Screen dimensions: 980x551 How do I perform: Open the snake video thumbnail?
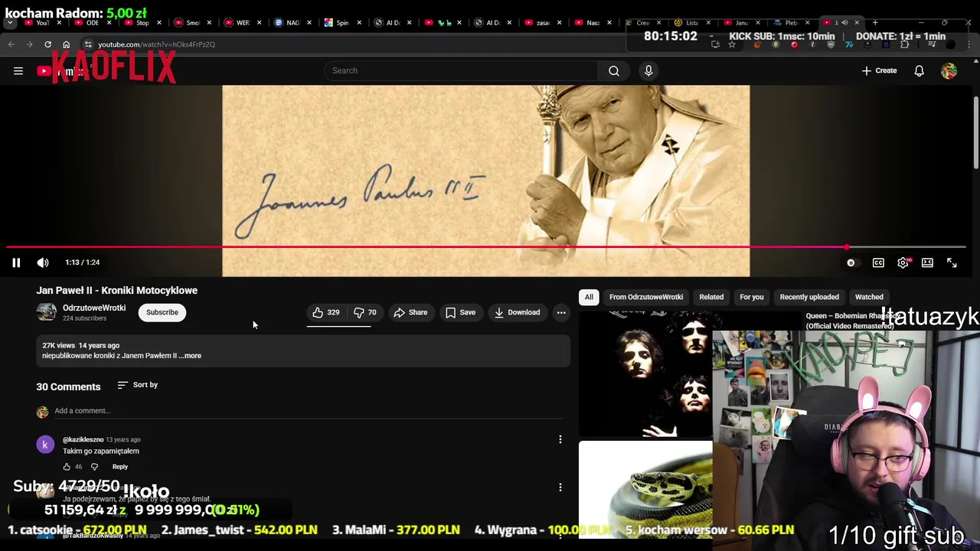point(645,491)
